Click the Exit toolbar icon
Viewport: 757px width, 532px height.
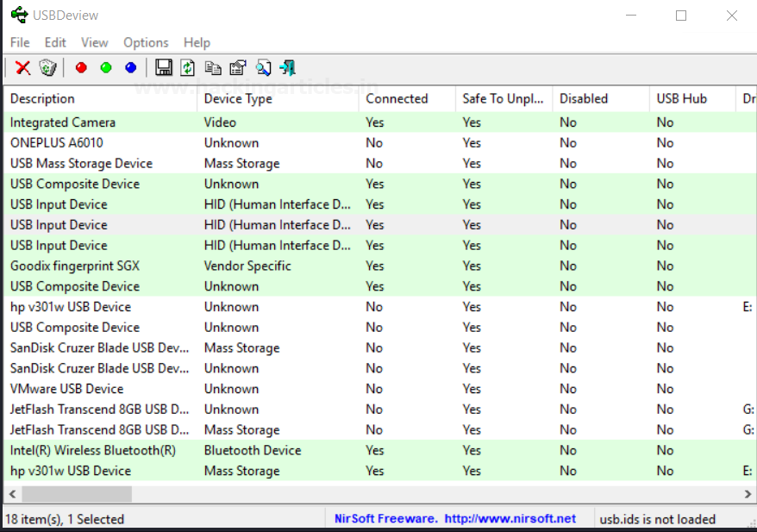288,67
